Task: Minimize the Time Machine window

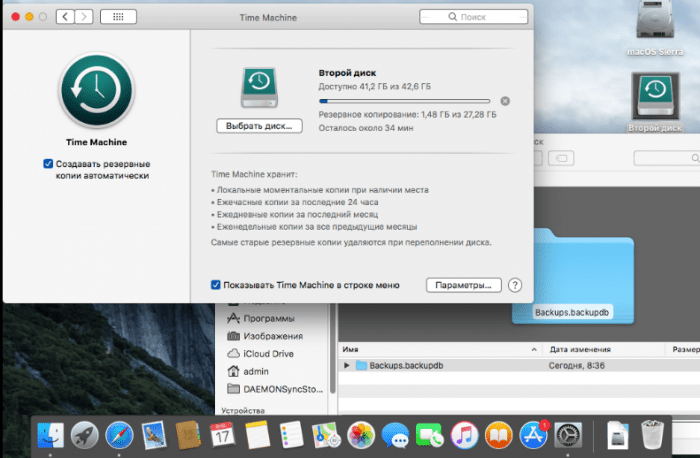Action: [29, 17]
